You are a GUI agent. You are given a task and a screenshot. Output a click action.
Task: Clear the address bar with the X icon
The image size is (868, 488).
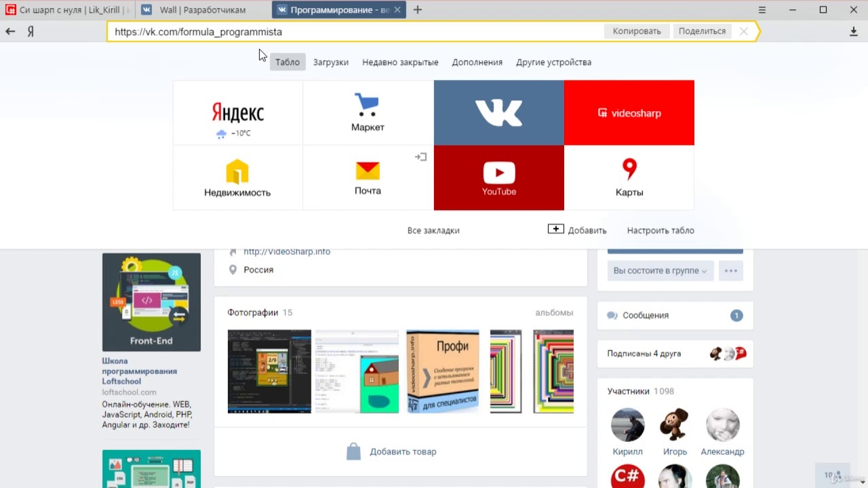[744, 31]
